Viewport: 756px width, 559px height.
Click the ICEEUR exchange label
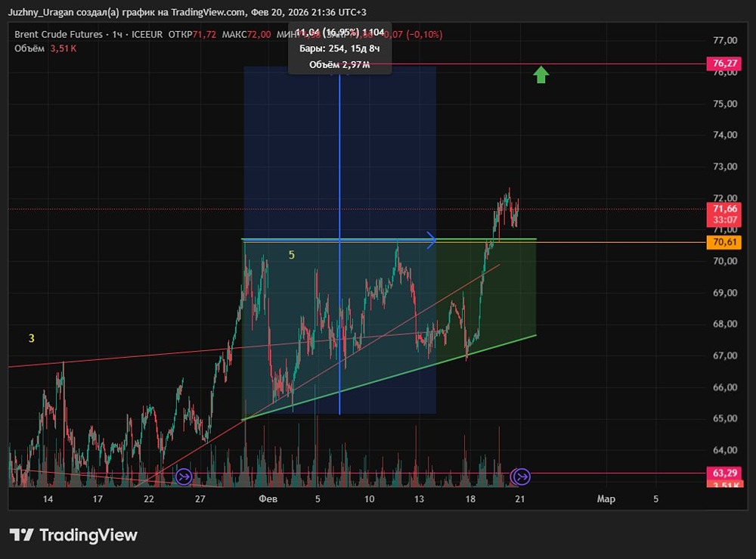point(147,34)
